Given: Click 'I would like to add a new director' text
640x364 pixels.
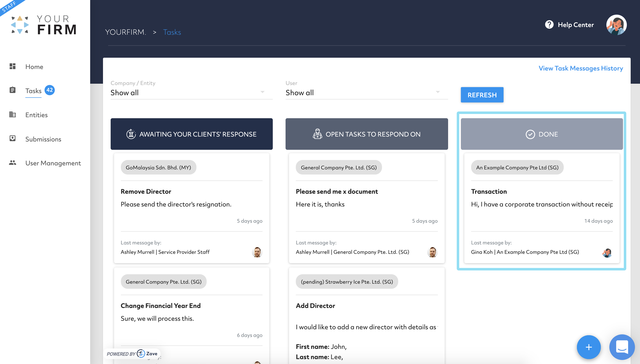Looking at the screenshot, I should 367,327.
